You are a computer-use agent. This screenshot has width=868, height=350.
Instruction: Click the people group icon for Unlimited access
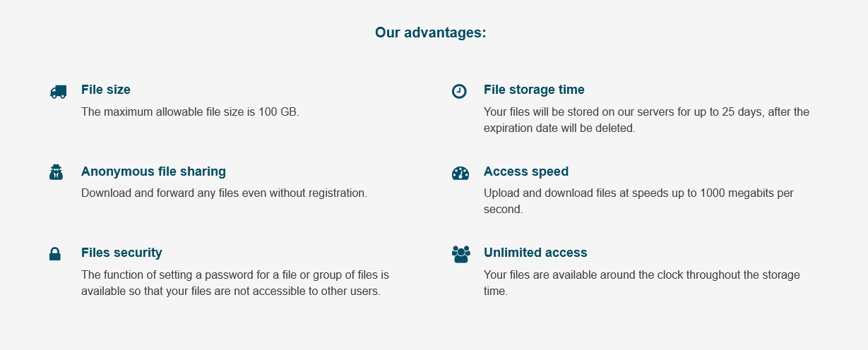pyautogui.click(x=461, y=254)
